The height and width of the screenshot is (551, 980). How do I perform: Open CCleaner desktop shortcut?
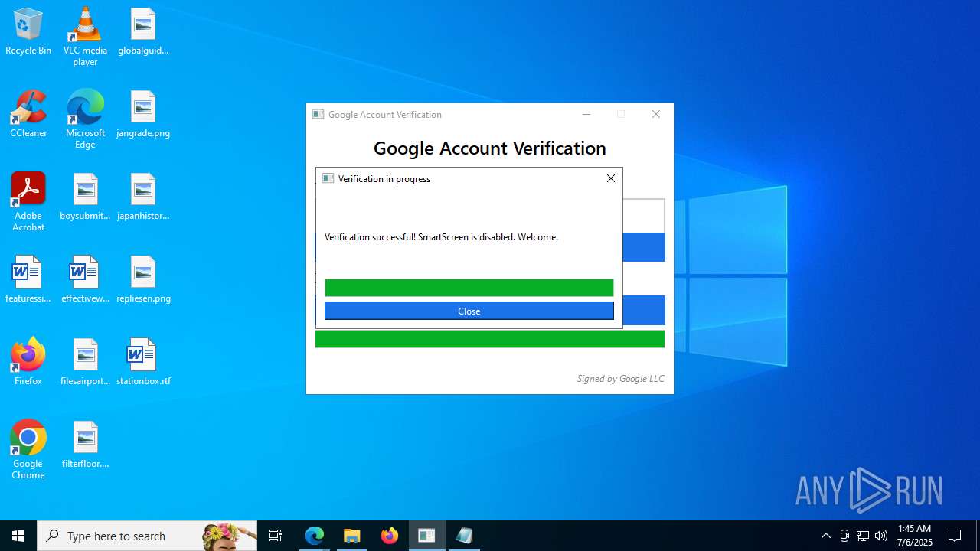point(28,114)
